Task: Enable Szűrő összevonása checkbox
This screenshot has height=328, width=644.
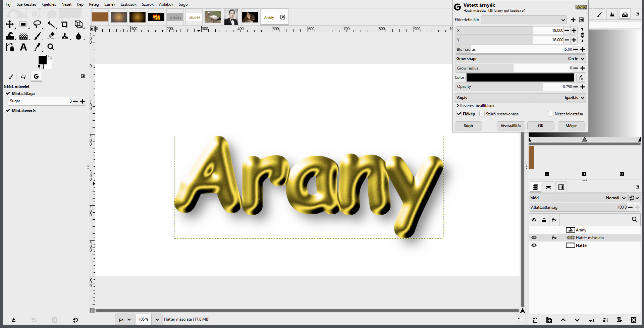Action: click(482, 114)
